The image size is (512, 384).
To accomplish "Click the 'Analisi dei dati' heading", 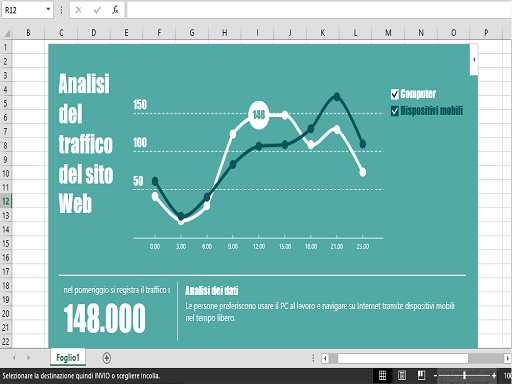I will pos(212,291).
